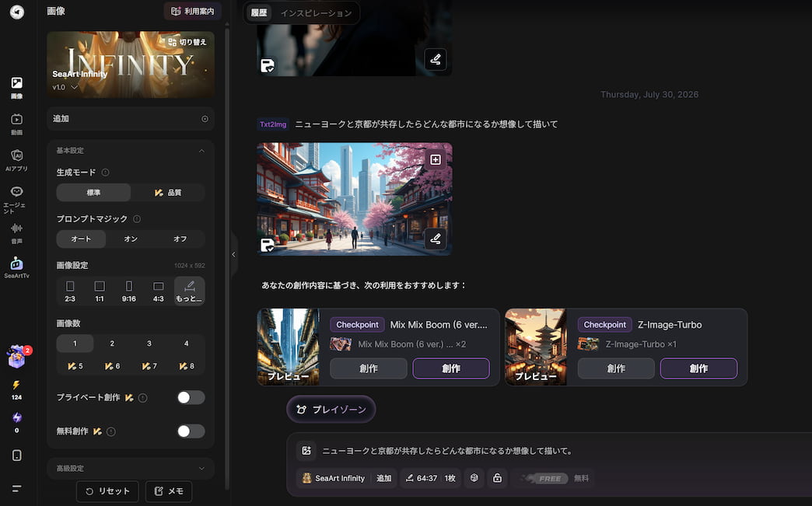Switch to the 履歴 tab
812x506 pixels.
click(x=258, y=13)
